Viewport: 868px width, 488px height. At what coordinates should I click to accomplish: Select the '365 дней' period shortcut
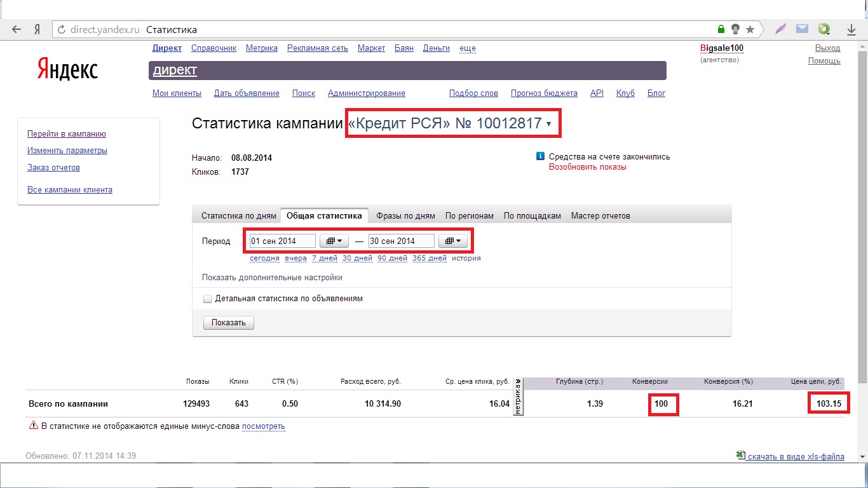point(430,258)
